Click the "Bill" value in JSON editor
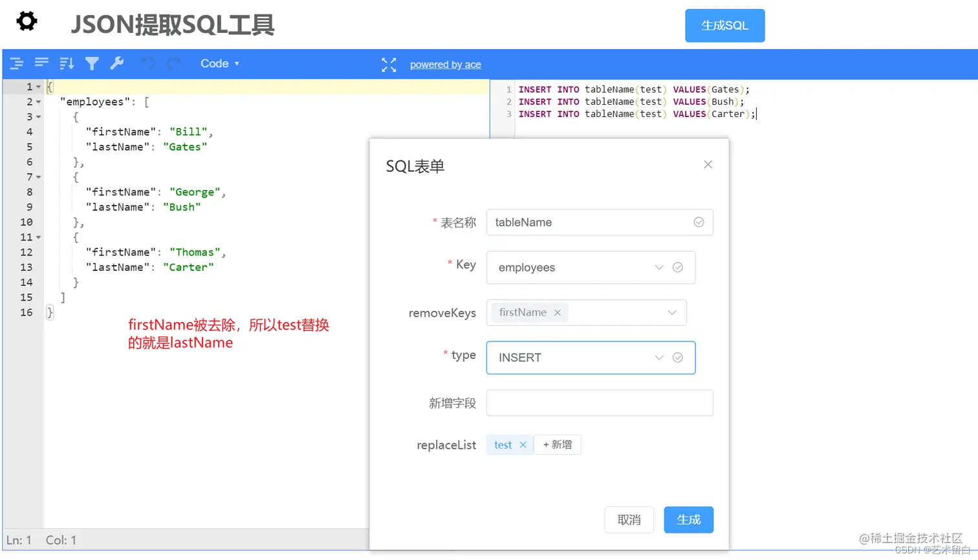The width and height of the screenshot is (978, 560). click(x=188, y=132)
